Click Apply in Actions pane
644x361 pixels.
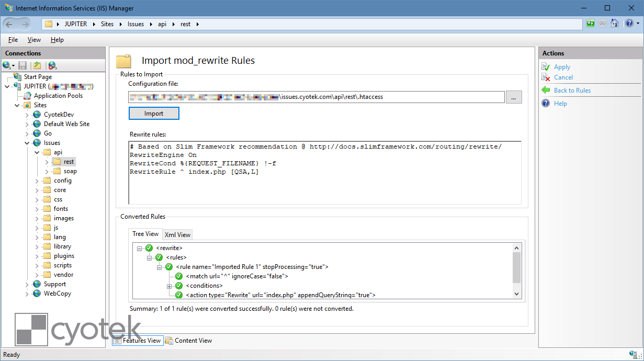562,67
